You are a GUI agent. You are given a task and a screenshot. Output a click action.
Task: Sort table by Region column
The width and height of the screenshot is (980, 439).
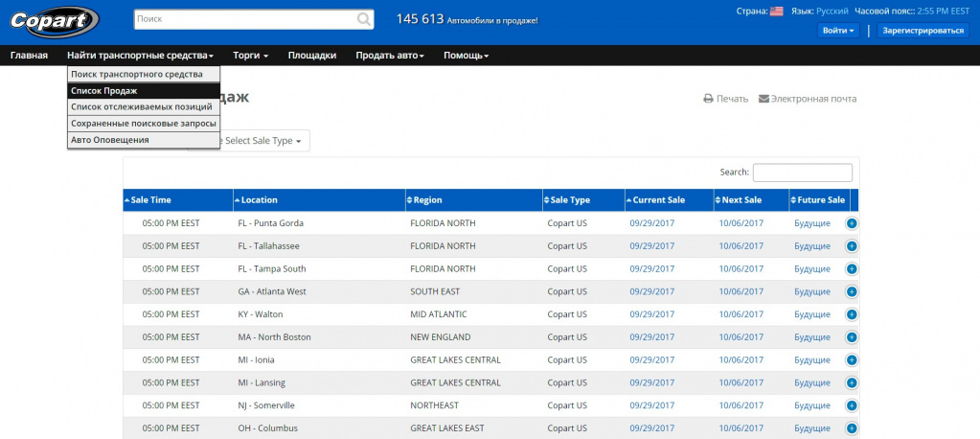tap(474, 200)
